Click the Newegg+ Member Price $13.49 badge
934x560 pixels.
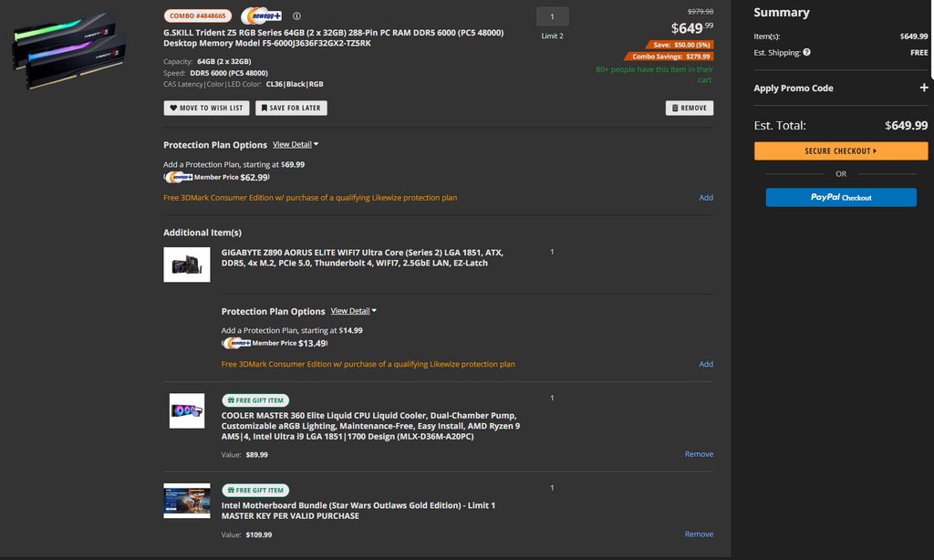[275, 343]
